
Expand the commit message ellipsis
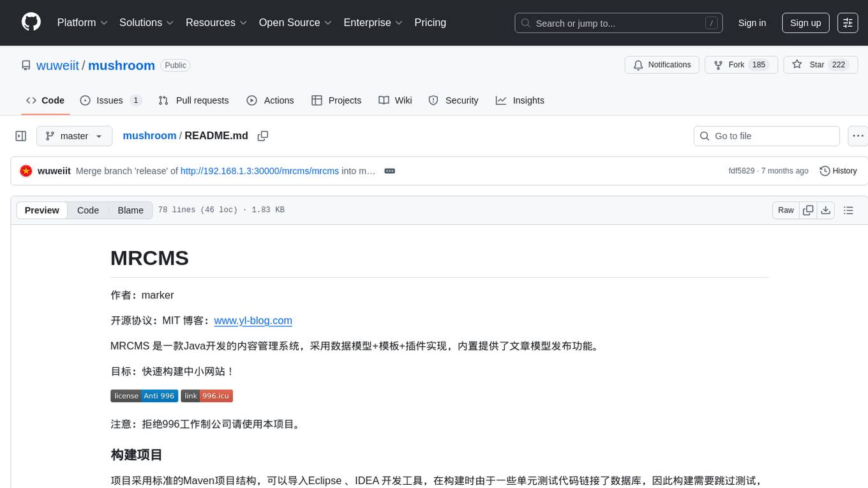tap(390, 171)
